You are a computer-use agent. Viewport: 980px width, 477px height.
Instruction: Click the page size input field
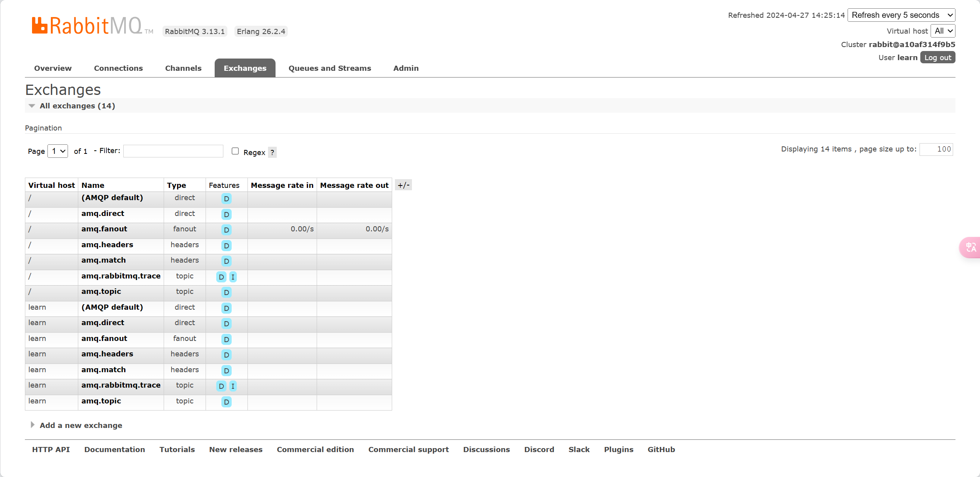[x=936, y=149]
